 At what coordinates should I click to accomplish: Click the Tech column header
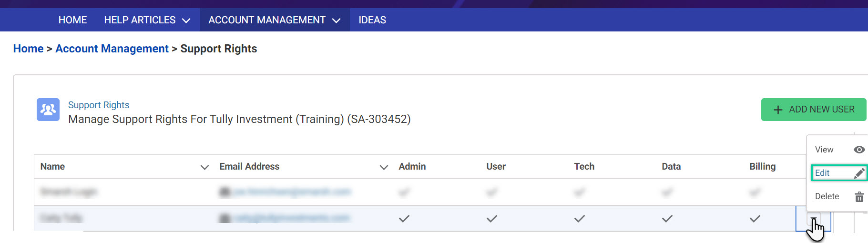coord(584,166)
